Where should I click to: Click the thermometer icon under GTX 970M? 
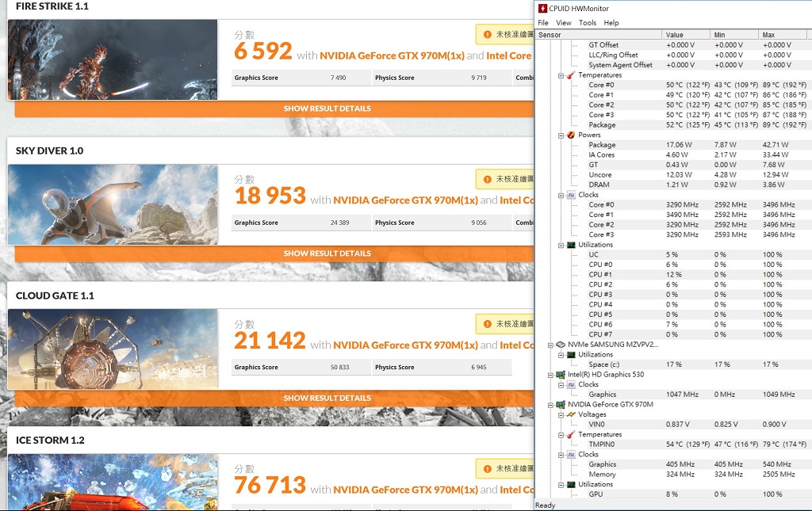coord(571,434)
